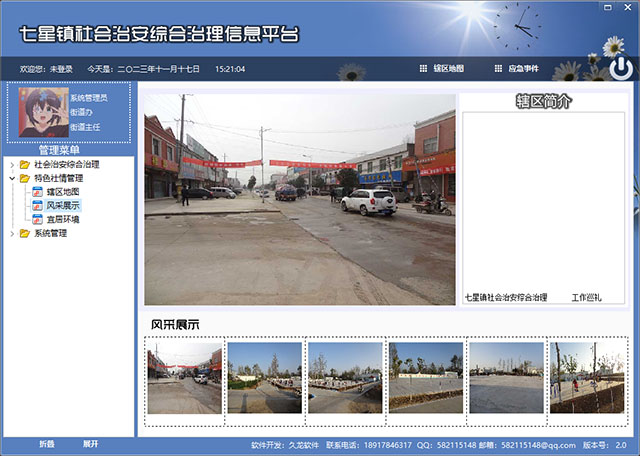The image size is (640, 456).
Task: Open 辖区地图 from the top bar
Action: (x=448, y=69)
